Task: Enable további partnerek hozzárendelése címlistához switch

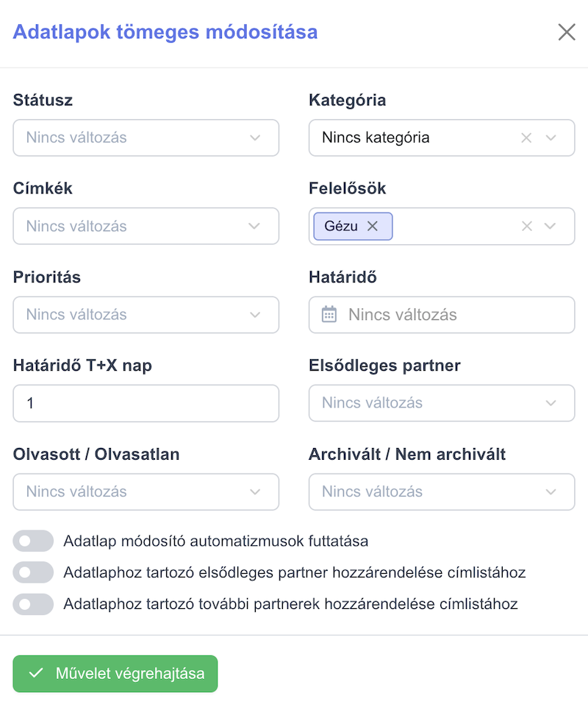Action: click(33, 604)
